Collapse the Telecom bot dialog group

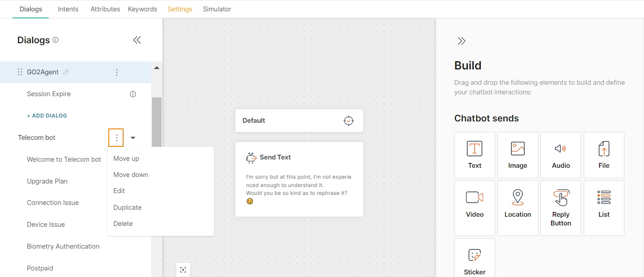click(x=133, y=138)
